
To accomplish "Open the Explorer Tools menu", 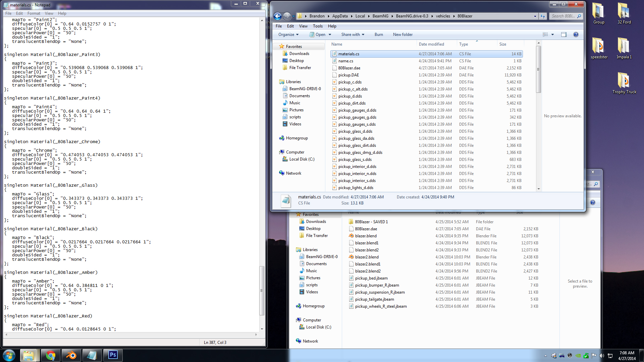I will [x=317, y=26].
